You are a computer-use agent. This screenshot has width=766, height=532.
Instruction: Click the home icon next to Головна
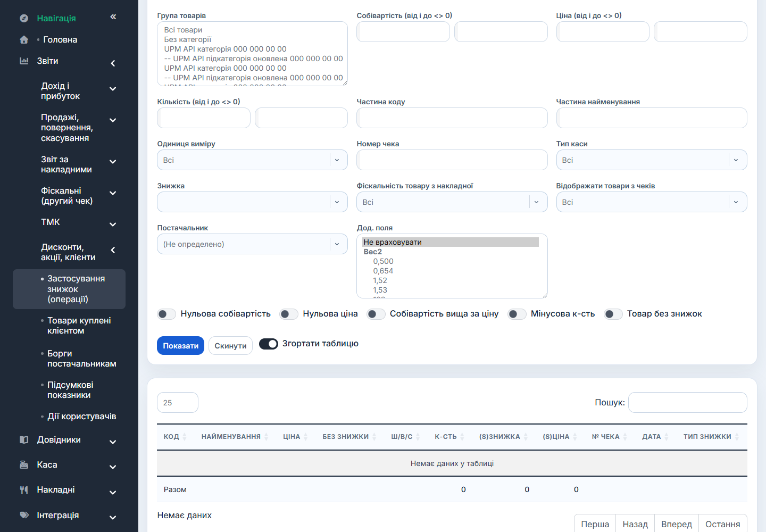pyautogui.click(x=24, y=39)
